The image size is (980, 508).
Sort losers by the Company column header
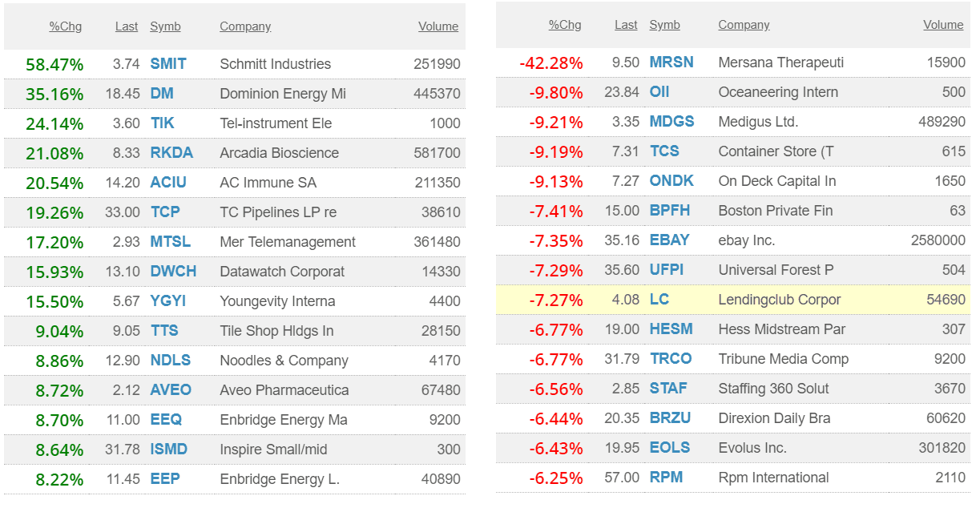click(x=744, y=25)
